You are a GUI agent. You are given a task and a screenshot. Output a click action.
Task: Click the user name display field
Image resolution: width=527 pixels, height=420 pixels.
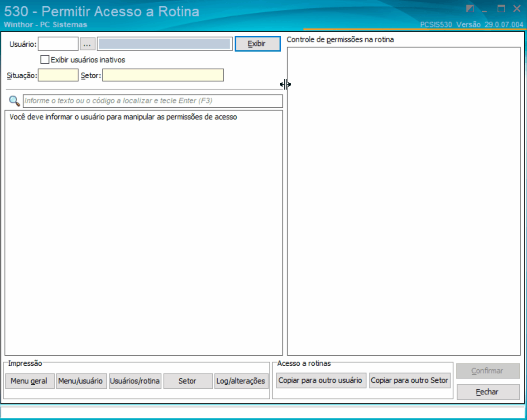pos(165,44)
